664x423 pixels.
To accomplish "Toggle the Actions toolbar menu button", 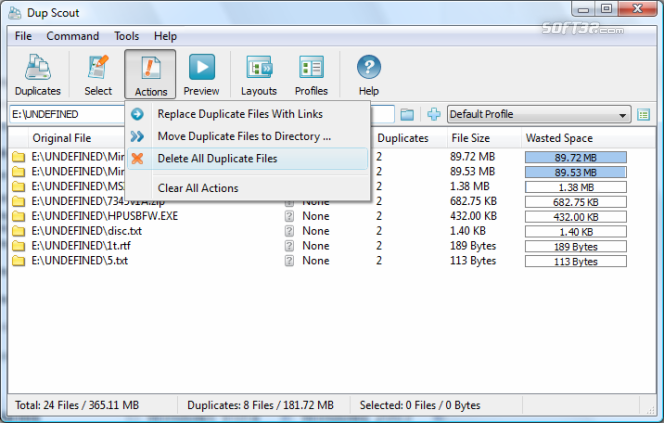I will 150,75.
